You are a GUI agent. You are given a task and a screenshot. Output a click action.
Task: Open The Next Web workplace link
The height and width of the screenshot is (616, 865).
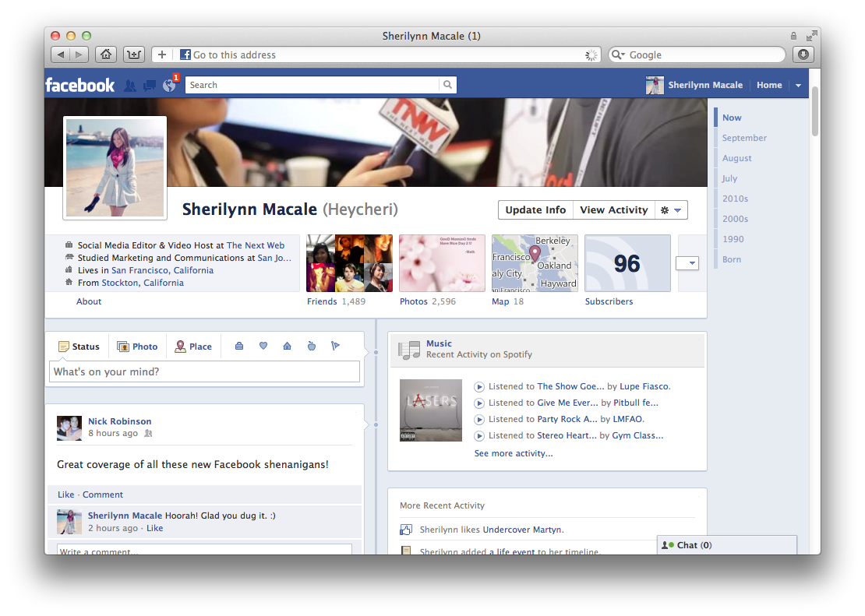(x=256, y=245)
